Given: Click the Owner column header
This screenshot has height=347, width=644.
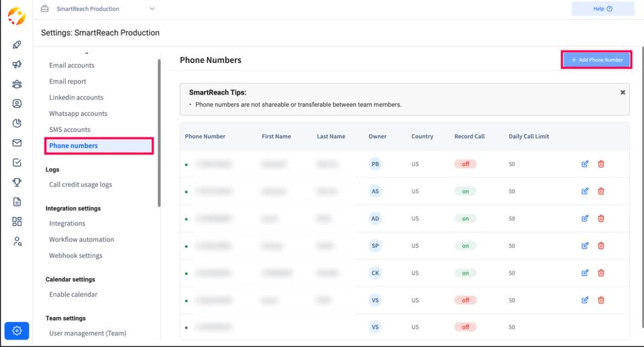Looking at the screenshot, I should (x=378, y=136).
